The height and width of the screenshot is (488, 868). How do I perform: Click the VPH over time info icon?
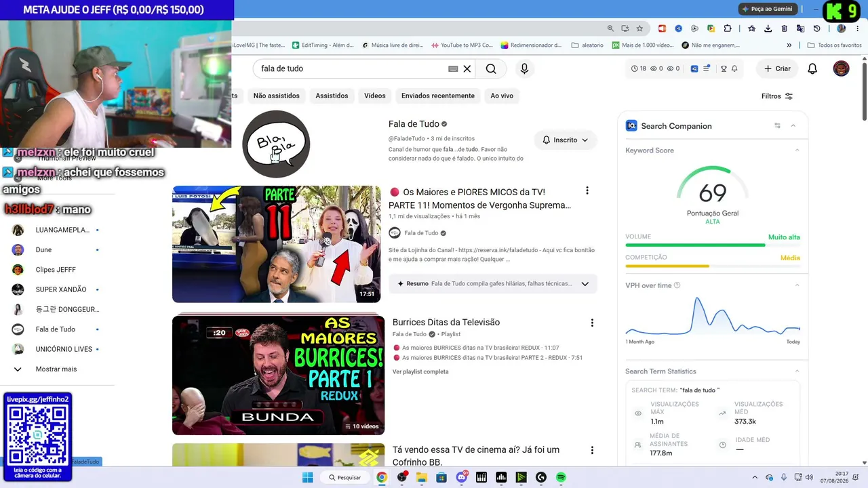pyautogui.click(x=677, y=285)
